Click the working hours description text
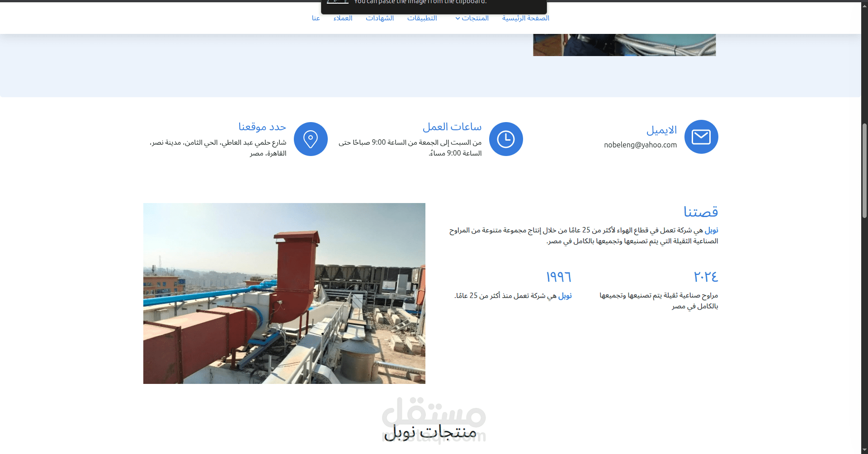Screen dimensions: 868x454 [410, 148]
